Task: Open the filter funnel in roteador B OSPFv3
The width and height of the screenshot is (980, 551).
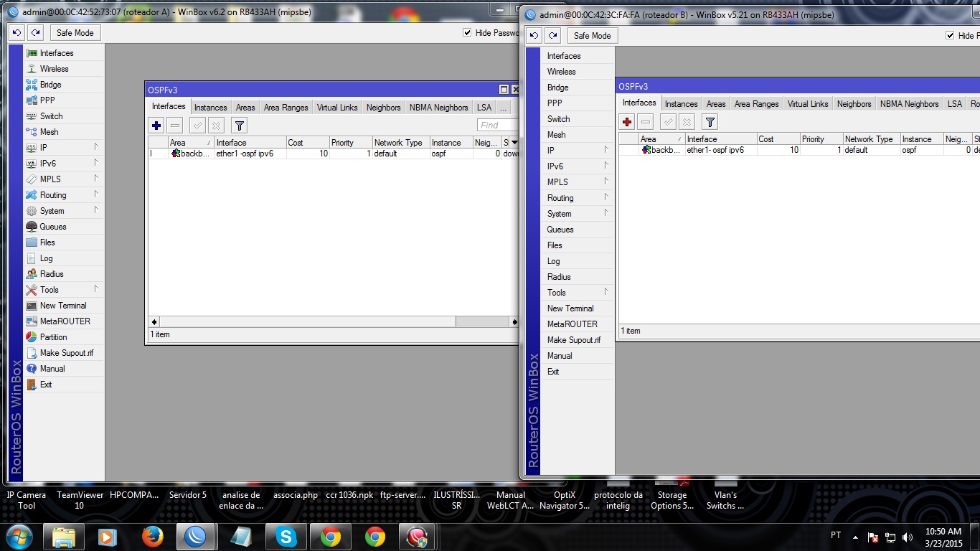Action: click(x=710, y=122)
